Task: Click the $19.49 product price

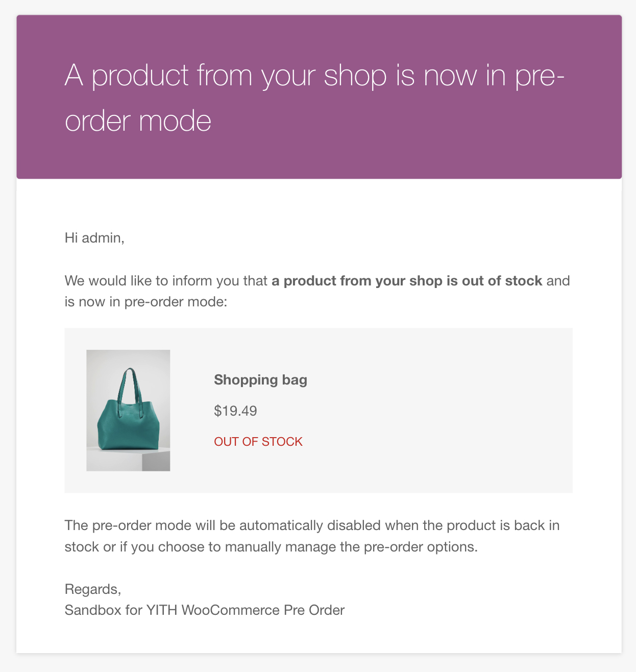Action: click(235, 411)
